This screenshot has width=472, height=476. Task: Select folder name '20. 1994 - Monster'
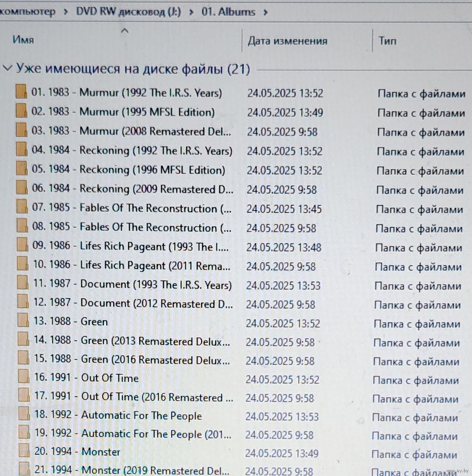coord(77,452)
